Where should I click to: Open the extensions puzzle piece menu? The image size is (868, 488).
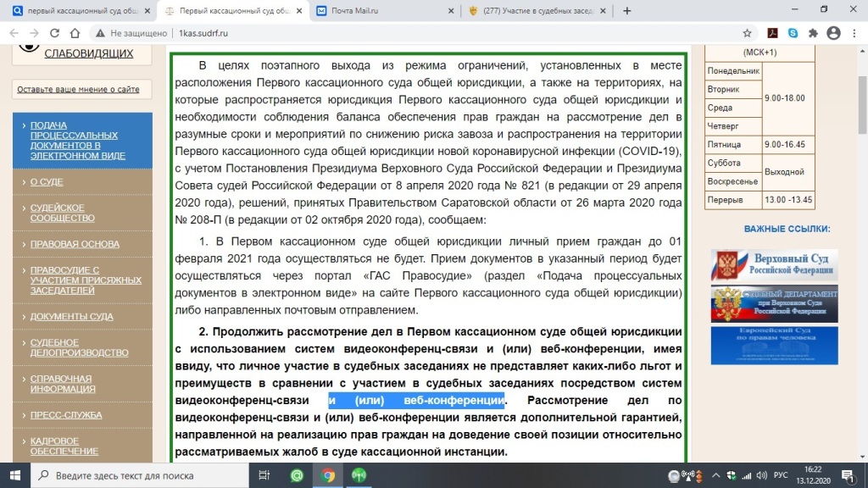point(813,33)
